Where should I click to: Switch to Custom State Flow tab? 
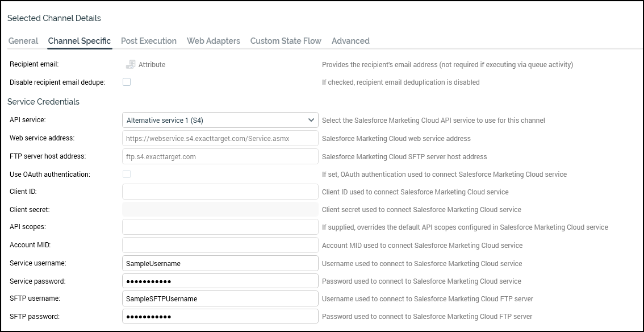(286, 41)
